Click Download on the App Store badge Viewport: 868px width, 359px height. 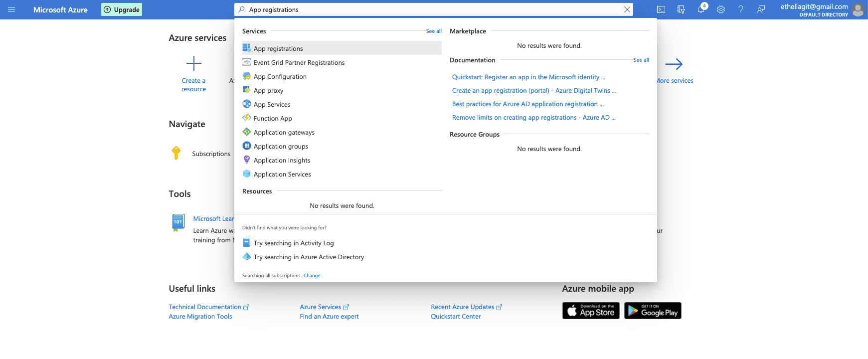pos(591,311)
